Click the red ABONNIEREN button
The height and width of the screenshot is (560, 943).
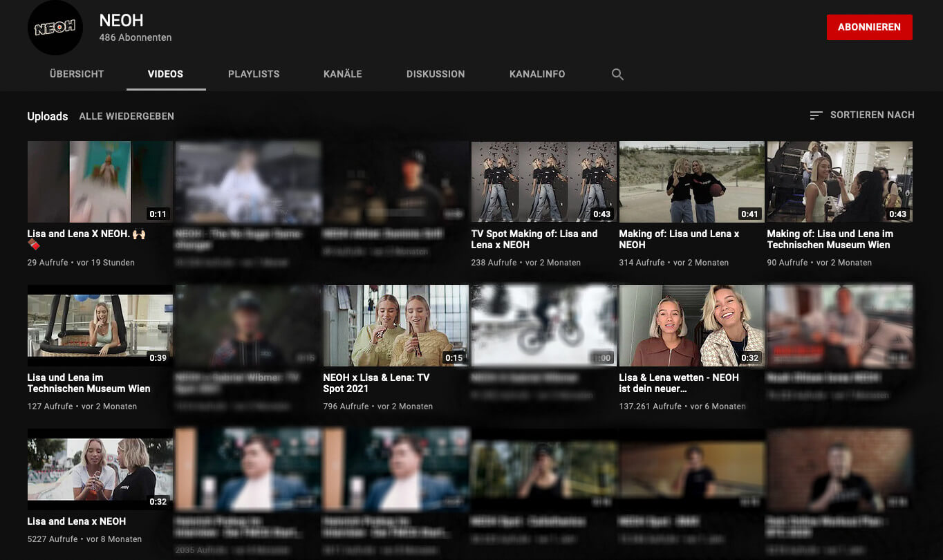pos(869,27)
